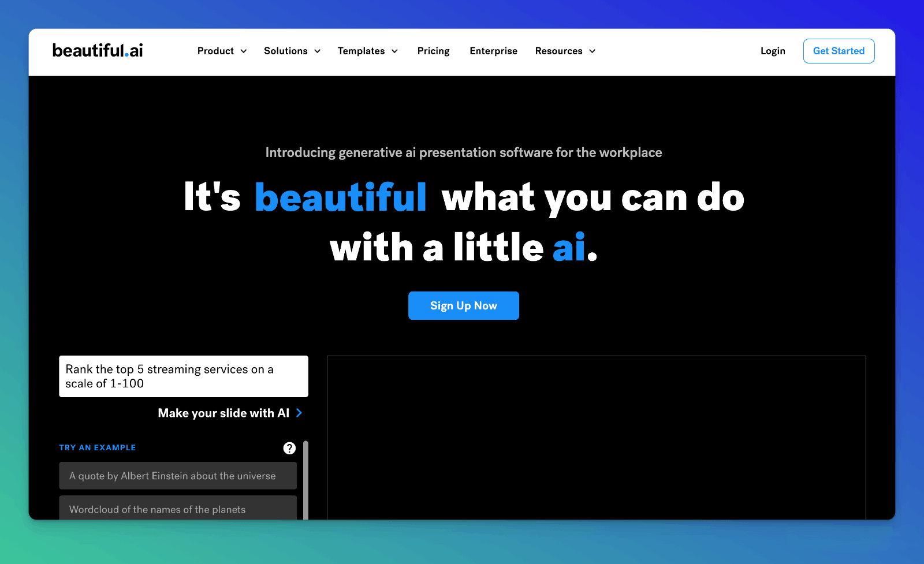Click the blue arrow beside Make your slide
924x564 pixels.
(x=299, y=413)
